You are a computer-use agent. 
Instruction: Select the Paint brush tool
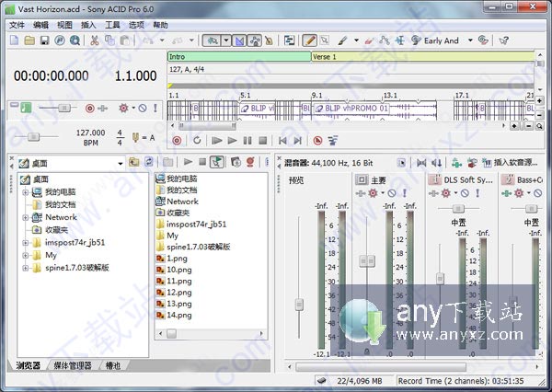click(x=342, y=40)
